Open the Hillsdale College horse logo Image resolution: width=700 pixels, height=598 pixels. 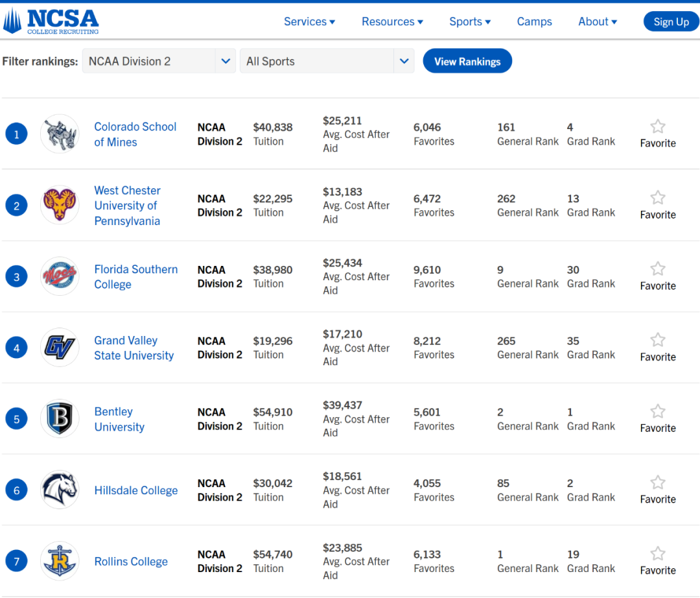click(x=60, y=490)
